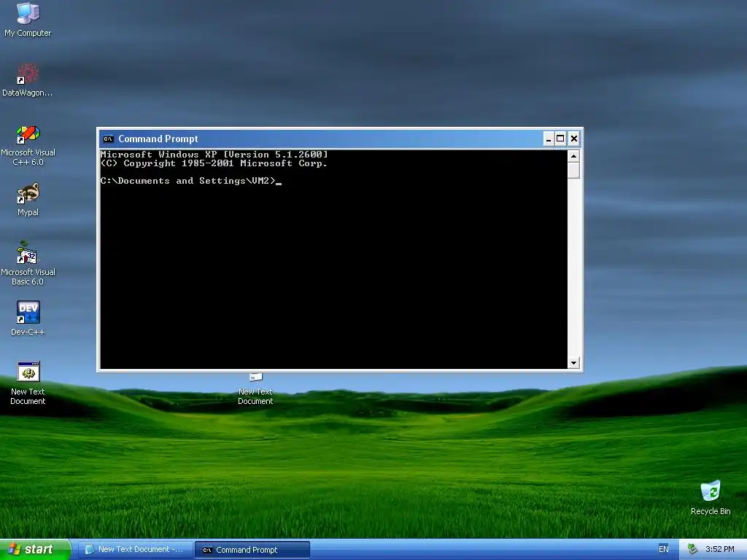Click the Microsoft Windows XP version line
This screenshot has height=560, width=747.
tap(214, 155)
